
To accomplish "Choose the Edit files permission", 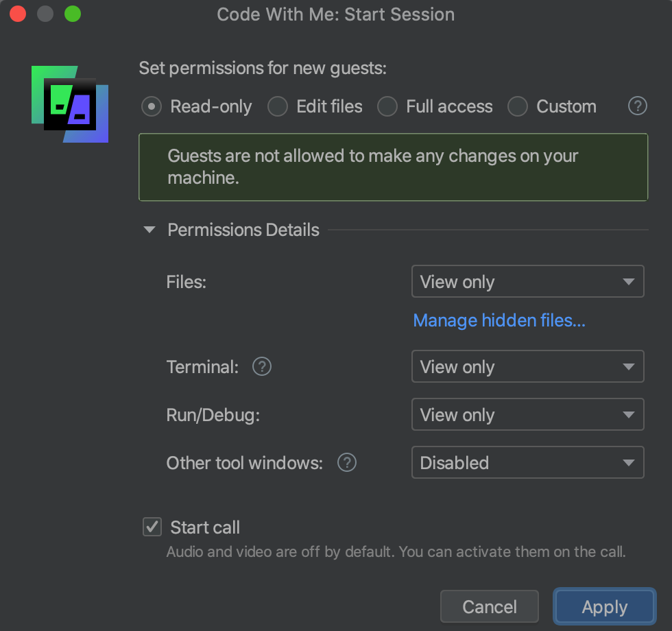I will coord(278,107).
